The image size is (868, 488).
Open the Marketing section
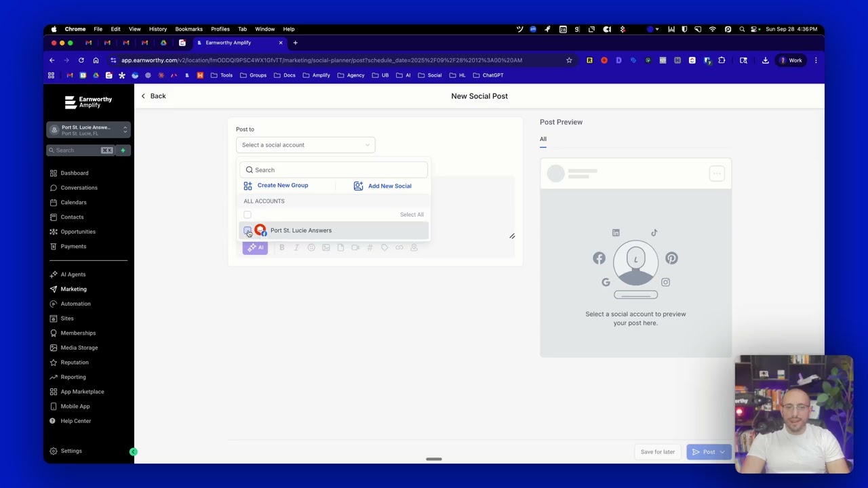click(x=73, y=289)
